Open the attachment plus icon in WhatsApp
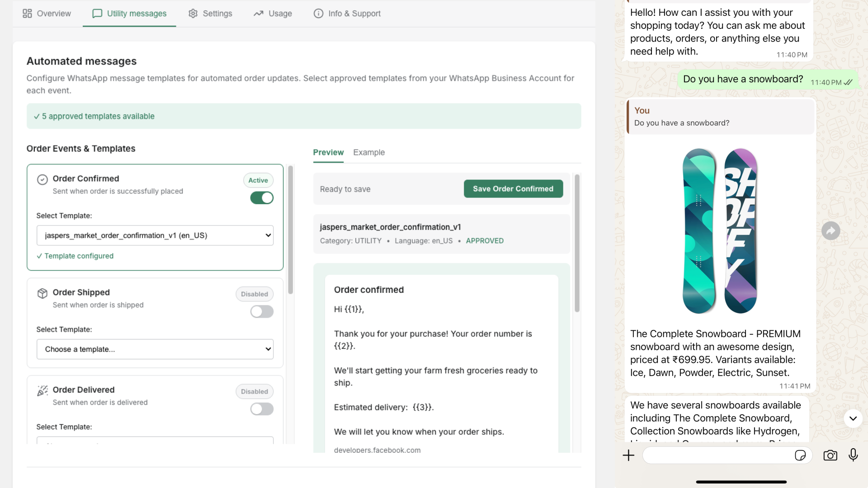Screen dimensions: 868x488 [628, 455]
